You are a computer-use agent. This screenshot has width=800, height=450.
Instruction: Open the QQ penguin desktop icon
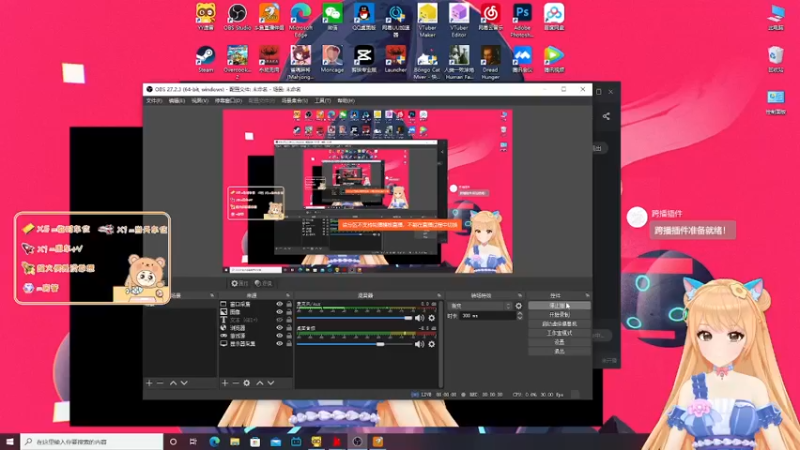click(x=364, y=17)
